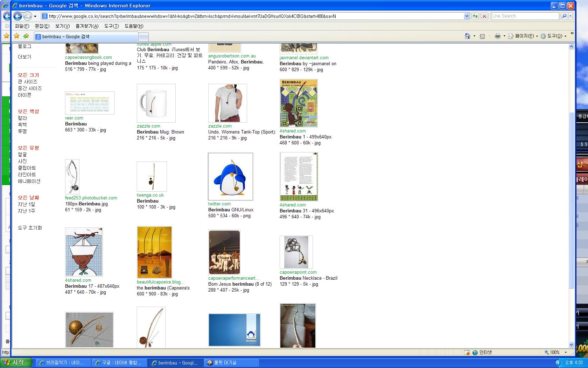Open the 도구(T) menu
588x368 pixels.
[x=111, y=26]
